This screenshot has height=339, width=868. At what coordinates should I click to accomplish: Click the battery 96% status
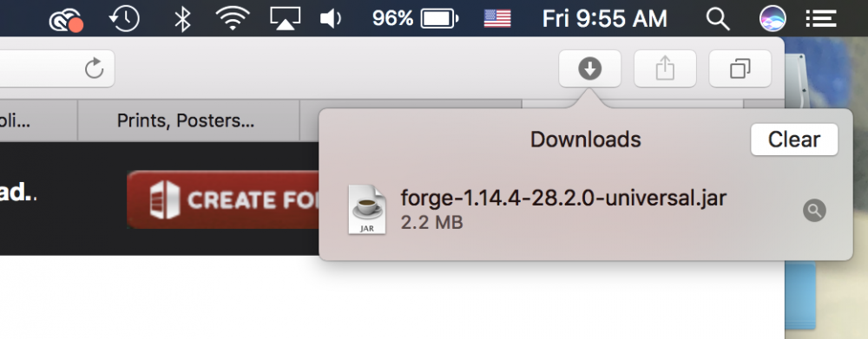[x=415, y=19]
